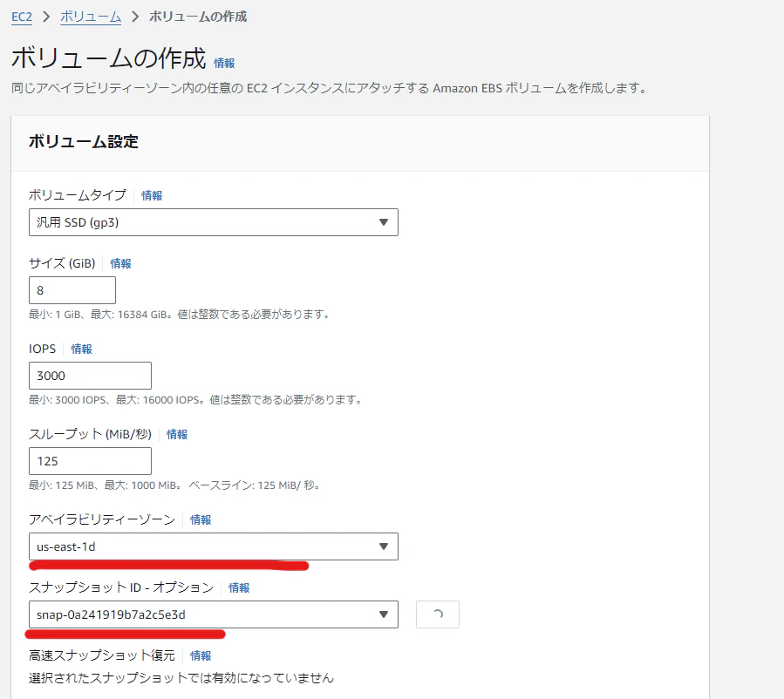Click the availability zone dropdown chevron
Screen dimensions: 784x699
(x=383, y=546)
